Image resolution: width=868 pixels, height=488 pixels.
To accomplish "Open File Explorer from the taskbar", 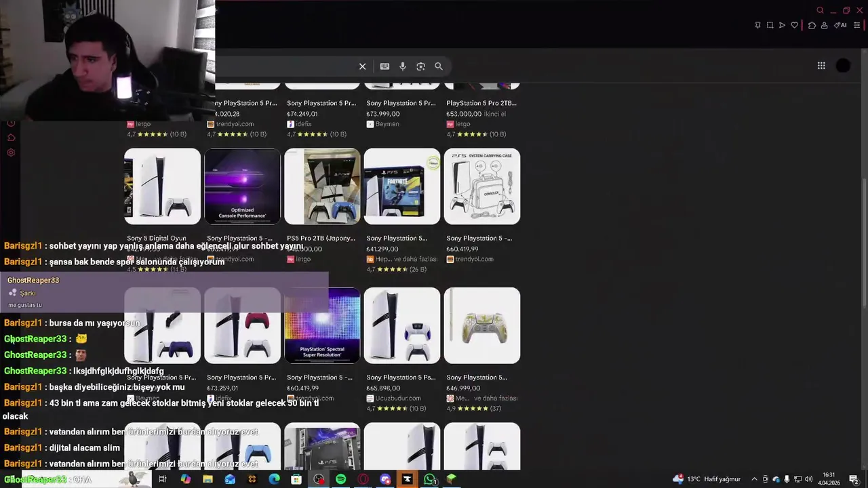I will coord(208,479).
